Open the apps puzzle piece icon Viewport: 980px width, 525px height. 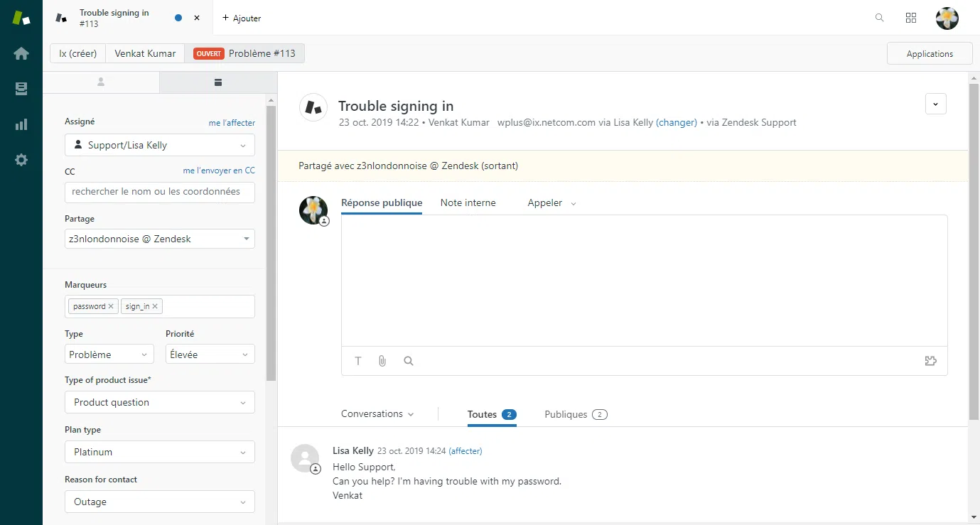931,361
